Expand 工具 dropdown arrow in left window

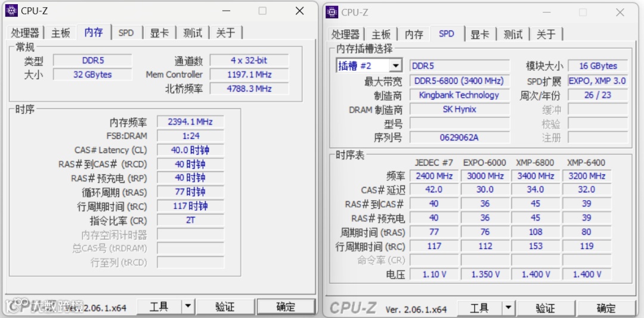click(188, 307)
